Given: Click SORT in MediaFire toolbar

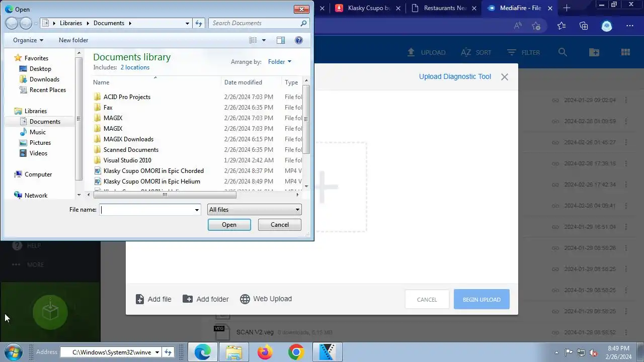Looking at the screenshot, I should pyautogui.click(x=476, y=52).
